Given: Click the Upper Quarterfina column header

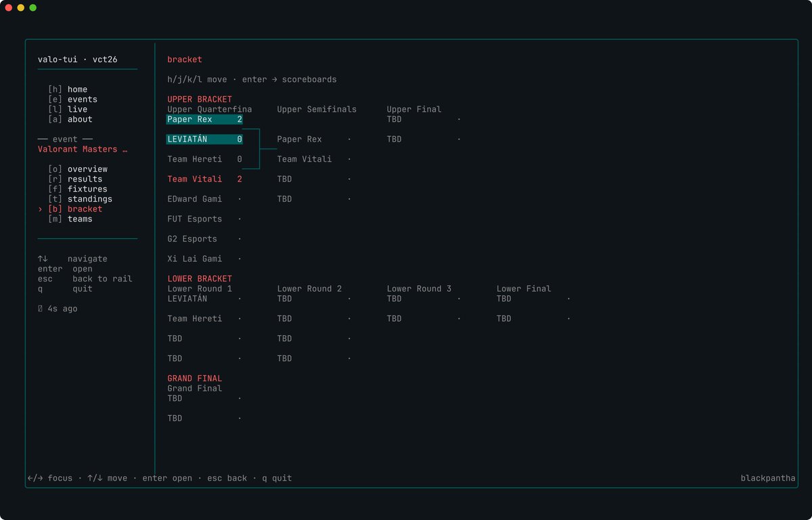Looking at the screenshot, I should coord(210,109).
